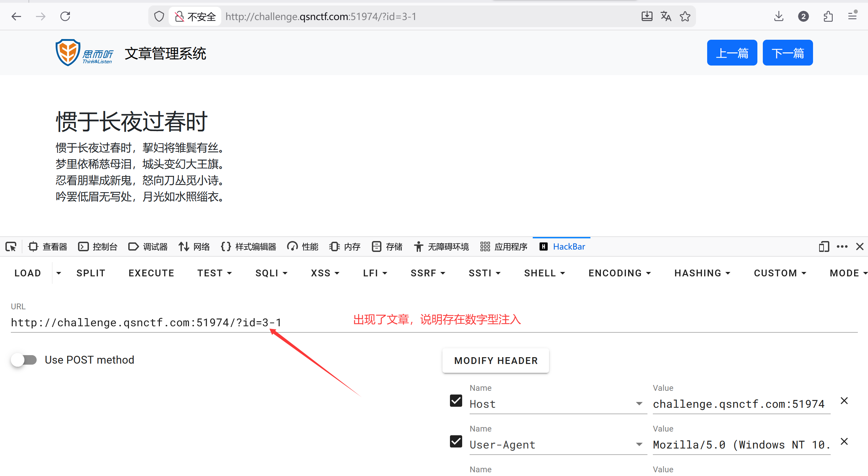Switch to the 网络 devtools tab
The height and width of the screenshot is (476, 868).
point(194,246)
